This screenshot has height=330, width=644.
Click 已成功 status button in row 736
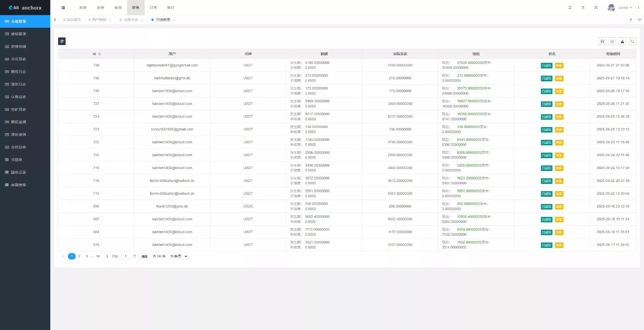(x=547, y=66)
